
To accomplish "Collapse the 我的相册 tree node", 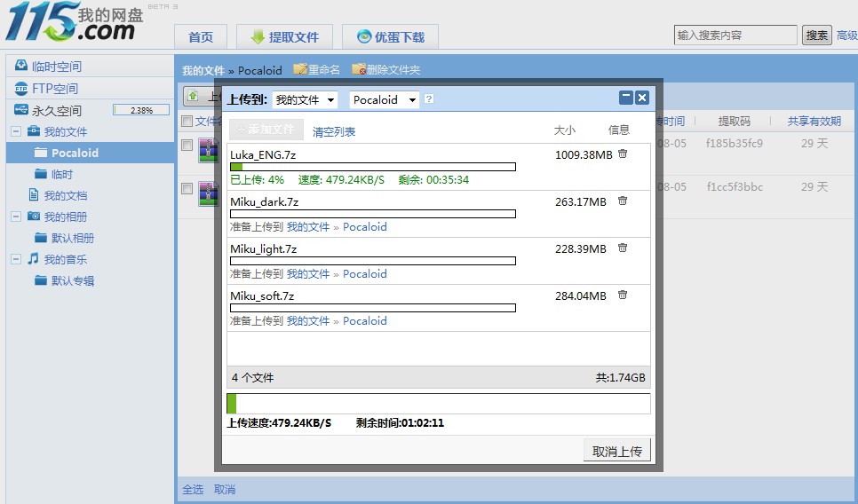I will (16, 217).
